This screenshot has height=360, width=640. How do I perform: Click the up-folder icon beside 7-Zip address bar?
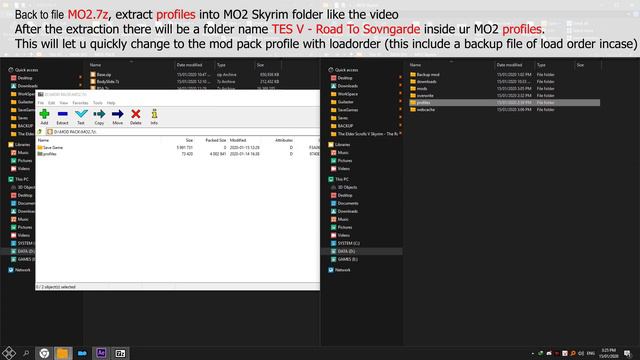(x=40, y=131)
